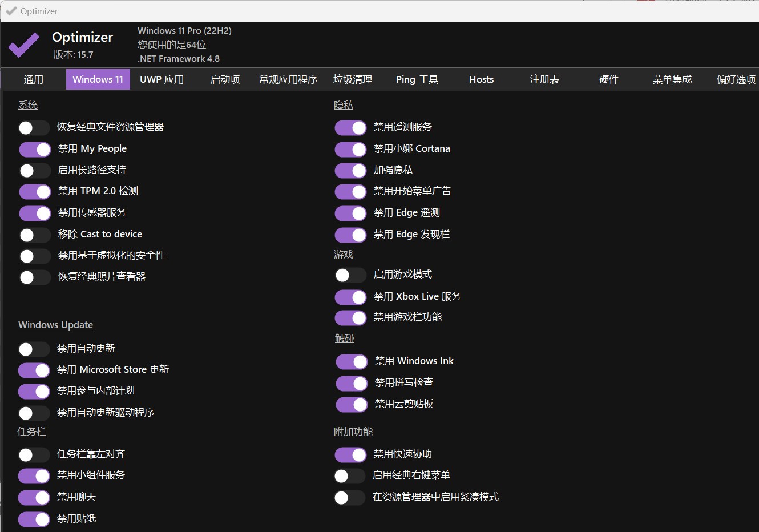The width and height of the screenshot is (759, 532).
Task: Click the Optimizer app name heading
Action: click(82, 37)
